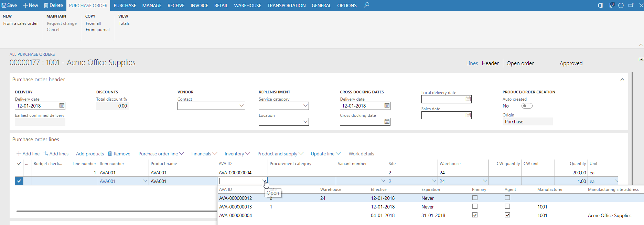The image size is (644, 225).
Task: Uncheck the selected second line row checkbox
Action: point(19,181)
